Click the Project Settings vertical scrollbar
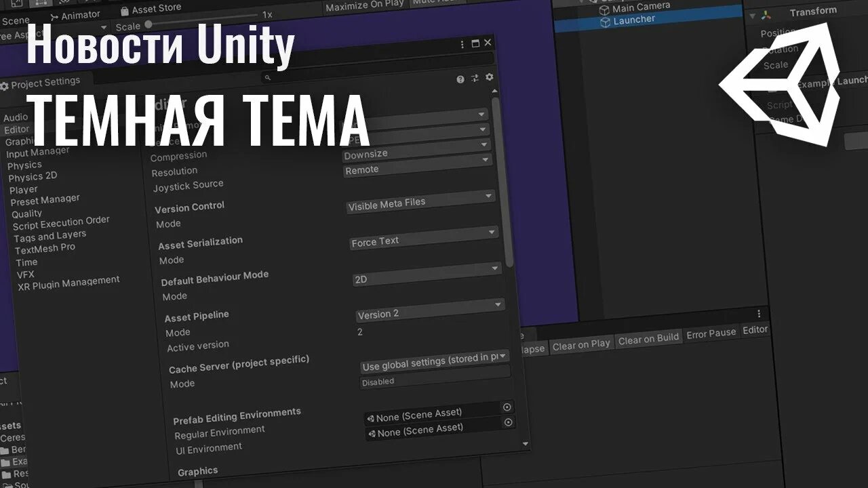Viewport: 868px width, 488px height. click(x=502, y=183)
